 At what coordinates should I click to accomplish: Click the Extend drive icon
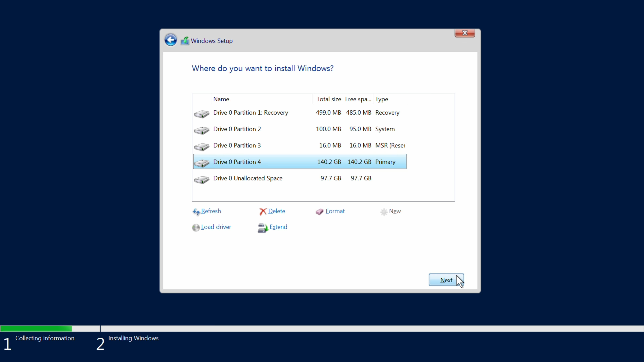[263, 228]
